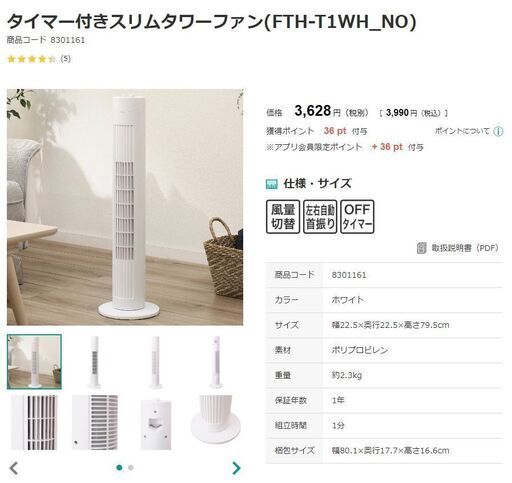The height and width of the screenshot is (483, 512).
Task: Click the star rating icons
Action: coord(32,59)
